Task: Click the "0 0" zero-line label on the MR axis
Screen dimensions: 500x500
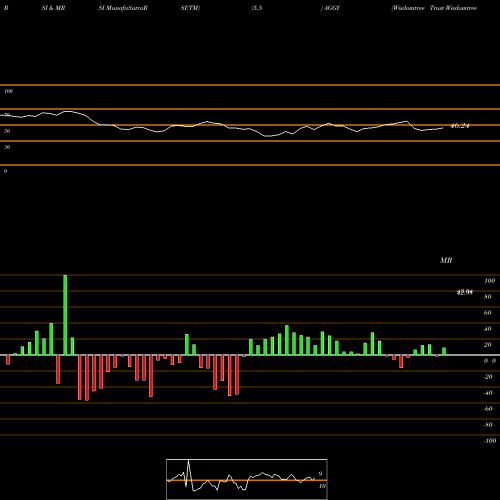Action: pos(490,361)
